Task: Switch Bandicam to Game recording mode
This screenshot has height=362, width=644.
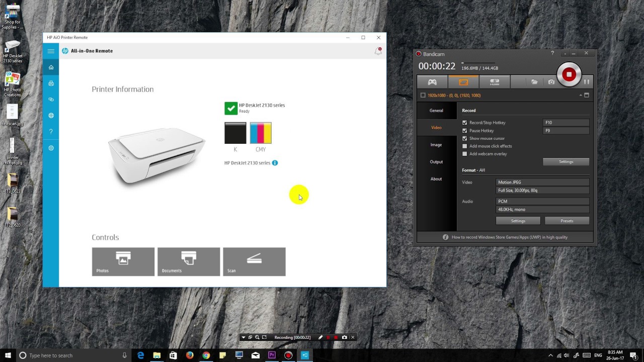Action: 432,82
